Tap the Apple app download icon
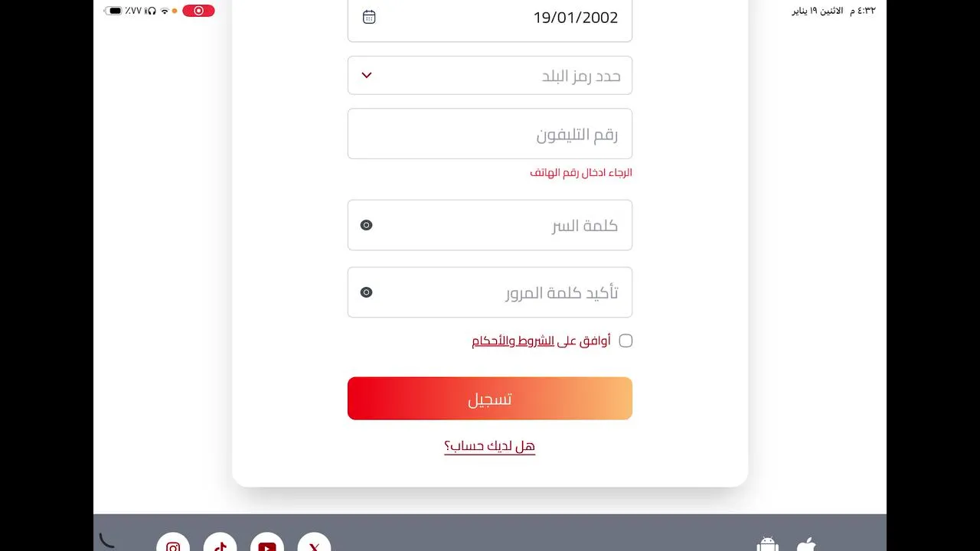Viewport: 980px width, 551px height. click(806, 544)
